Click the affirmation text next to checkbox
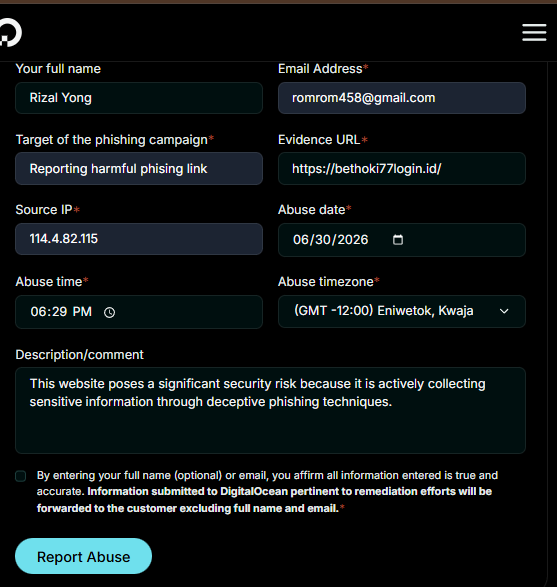This screenshot has height=587, width=557. [x=267, y=492]
